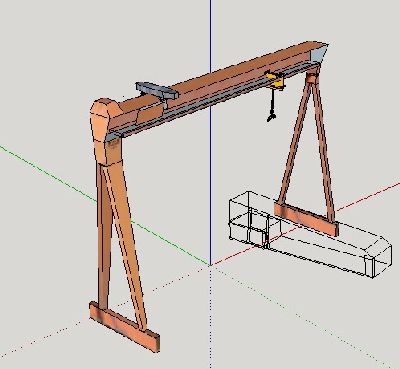Click the axes origin point
This screenshot has height=369, width=400.
(x=210, y=265)
